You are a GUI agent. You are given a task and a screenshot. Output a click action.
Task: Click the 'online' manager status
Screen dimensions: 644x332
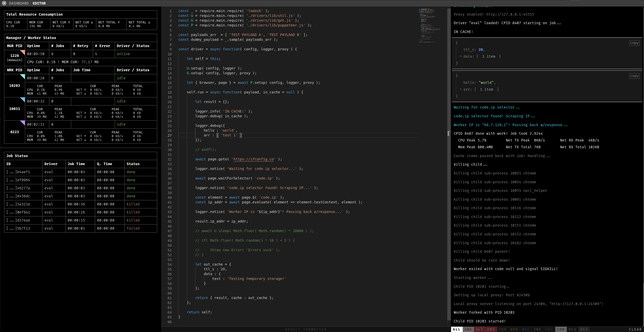[123, 54]
